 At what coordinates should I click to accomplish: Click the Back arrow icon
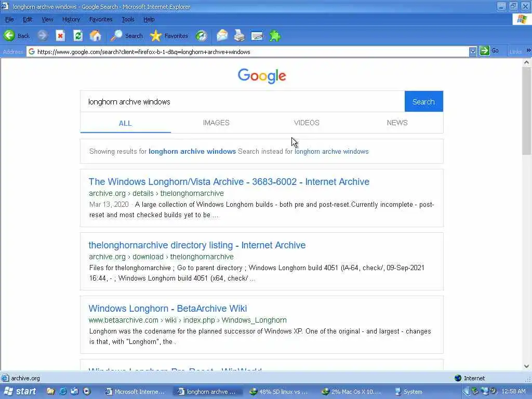pos(9,35)
